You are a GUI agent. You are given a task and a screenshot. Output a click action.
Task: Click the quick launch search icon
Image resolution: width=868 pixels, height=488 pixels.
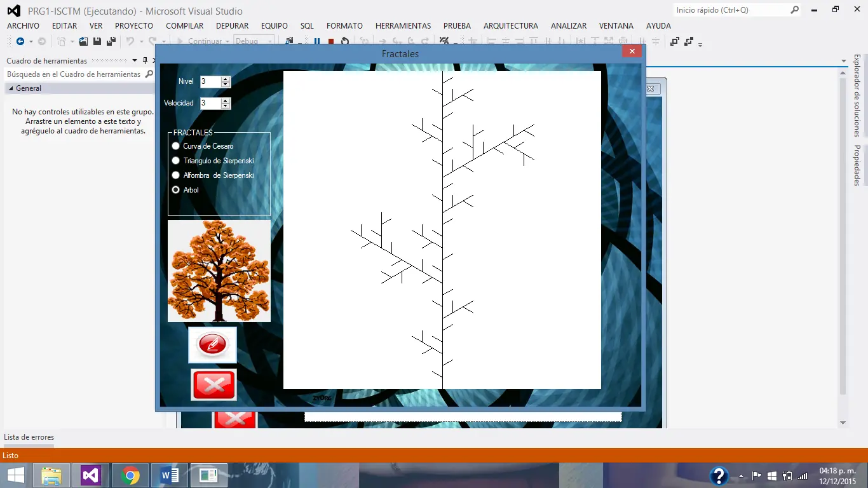pyautogui.click(x=794, y=10)
